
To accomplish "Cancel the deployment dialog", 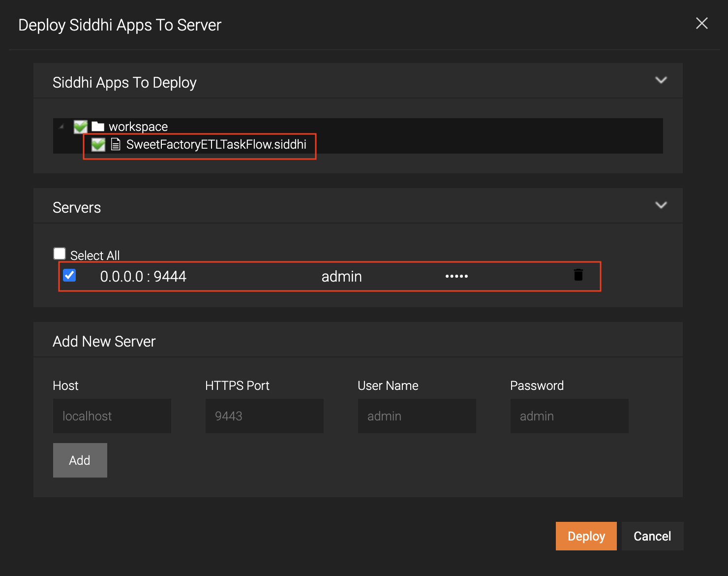I will (x=653, y=536).
